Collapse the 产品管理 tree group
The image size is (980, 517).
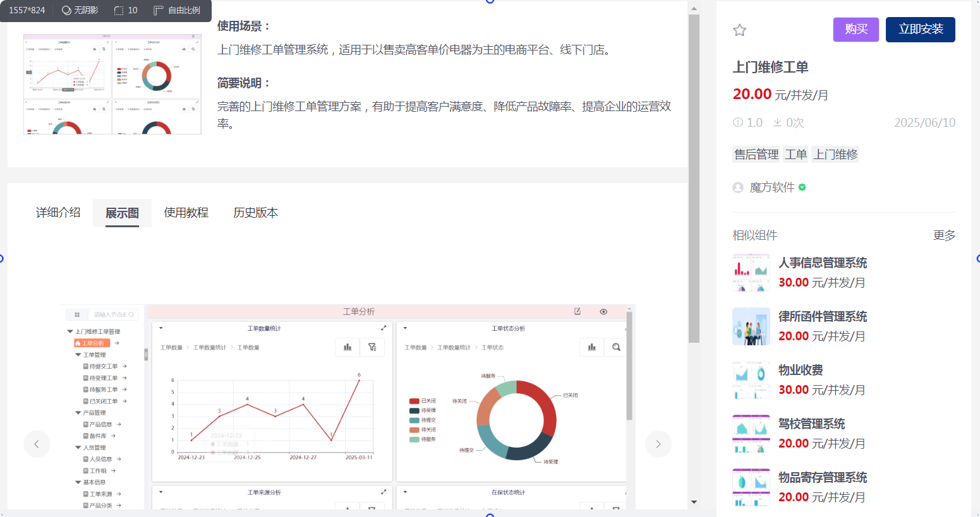pyautogui.click(x=78, y=412)
